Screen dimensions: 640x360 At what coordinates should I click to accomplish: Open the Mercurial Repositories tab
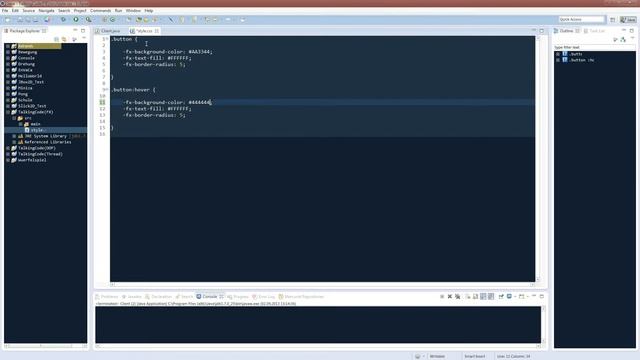coord(301,297)
